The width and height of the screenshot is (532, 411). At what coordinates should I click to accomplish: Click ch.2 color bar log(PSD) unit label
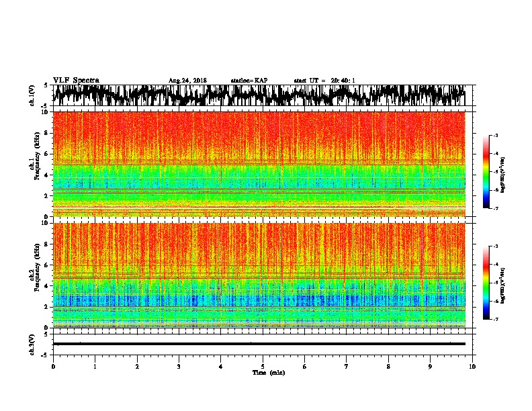tap(503, 286)
